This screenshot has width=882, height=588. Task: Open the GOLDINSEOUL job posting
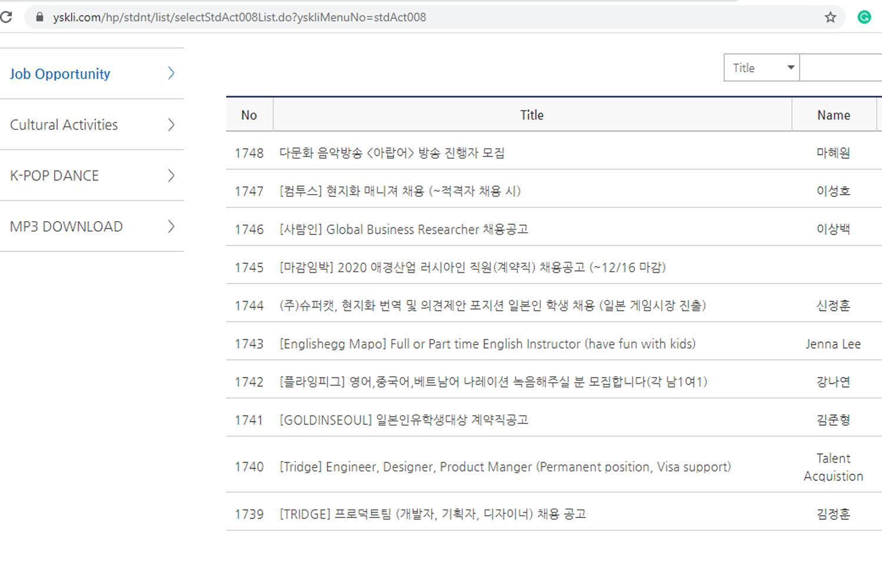click(403, 420)
